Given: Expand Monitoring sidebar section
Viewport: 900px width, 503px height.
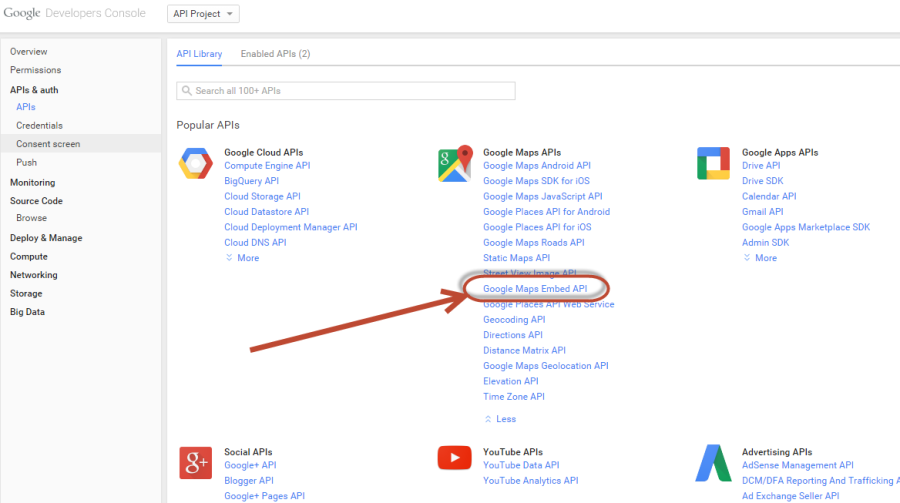Looking at the screenshot, I should (x=33, y=183).
